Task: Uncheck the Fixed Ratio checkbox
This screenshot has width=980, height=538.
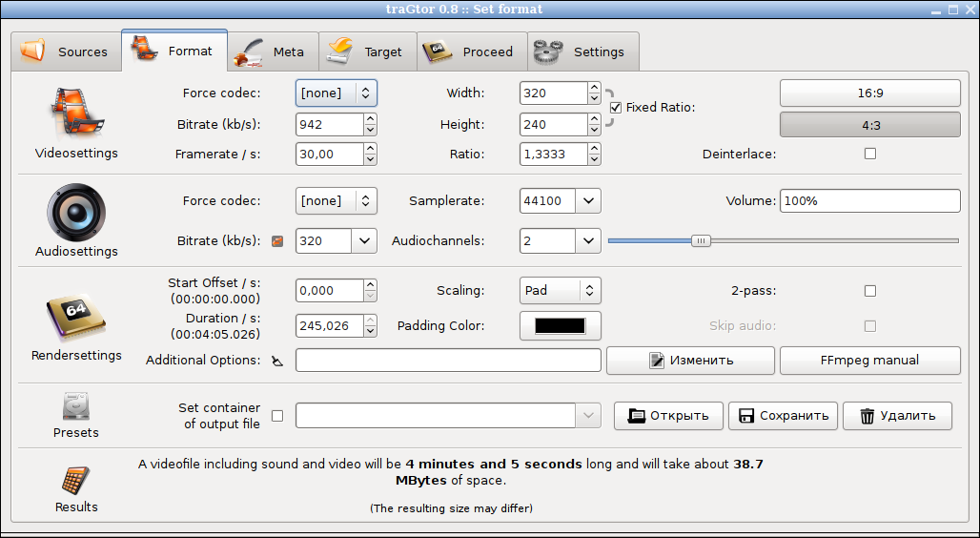Action: coord(616,108)
